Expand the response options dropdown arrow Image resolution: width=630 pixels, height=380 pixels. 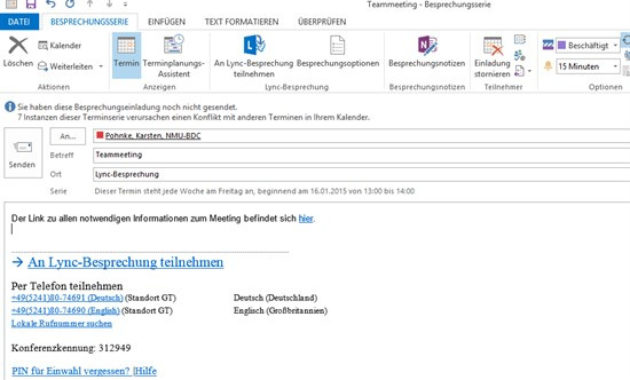point(530,71)
